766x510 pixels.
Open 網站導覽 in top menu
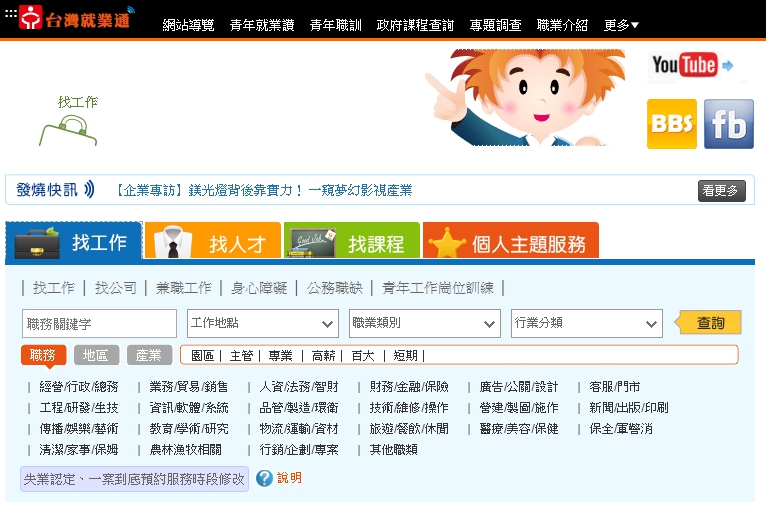[188, 25]
